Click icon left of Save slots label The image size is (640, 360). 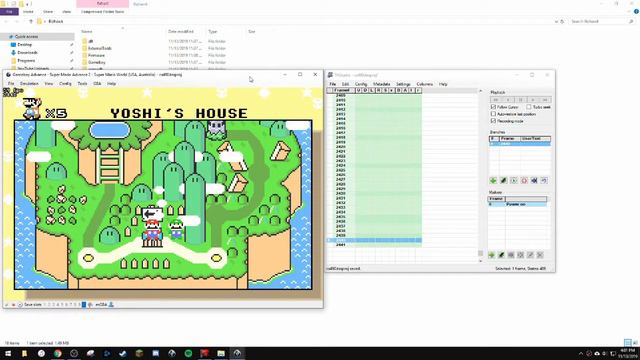20,304
